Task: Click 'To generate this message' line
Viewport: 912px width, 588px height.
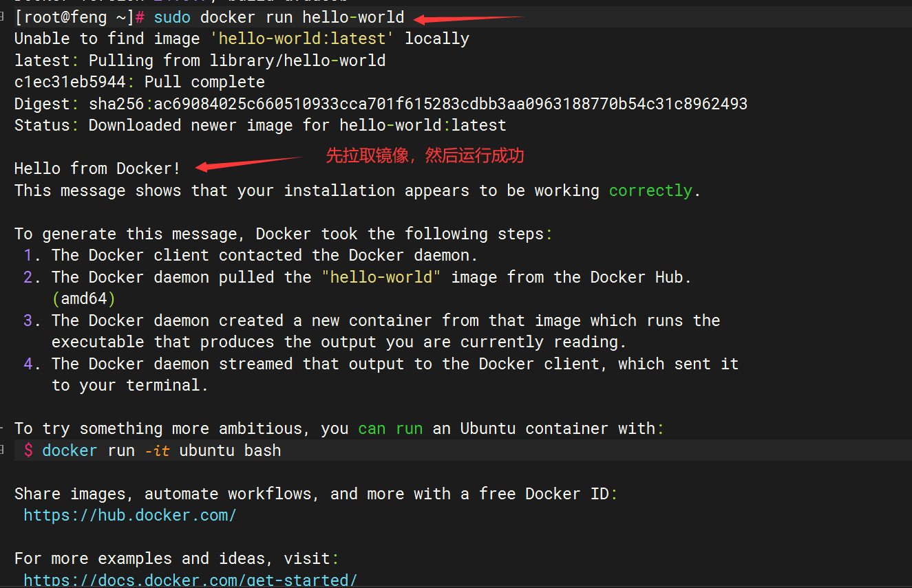Action: [x=283, y=234]
